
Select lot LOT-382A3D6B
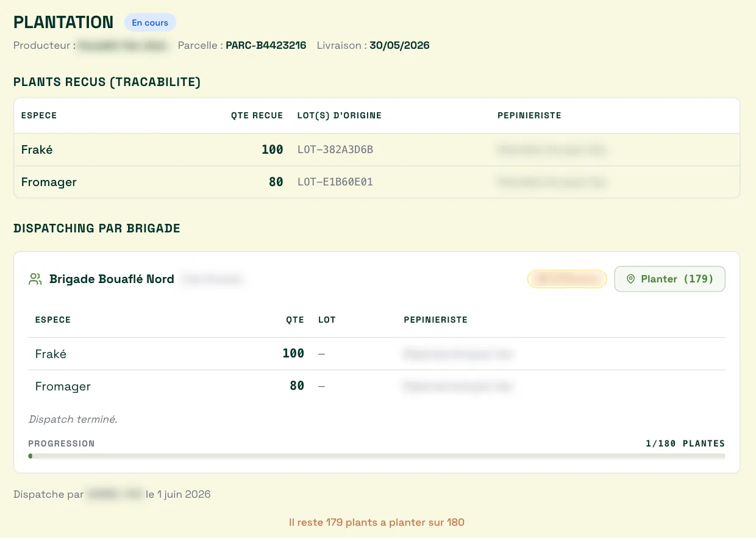(x=335, y=149)
